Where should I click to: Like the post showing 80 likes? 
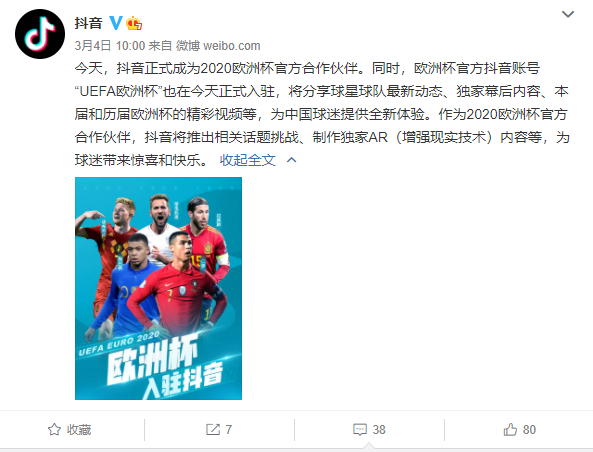click(520, 429)
